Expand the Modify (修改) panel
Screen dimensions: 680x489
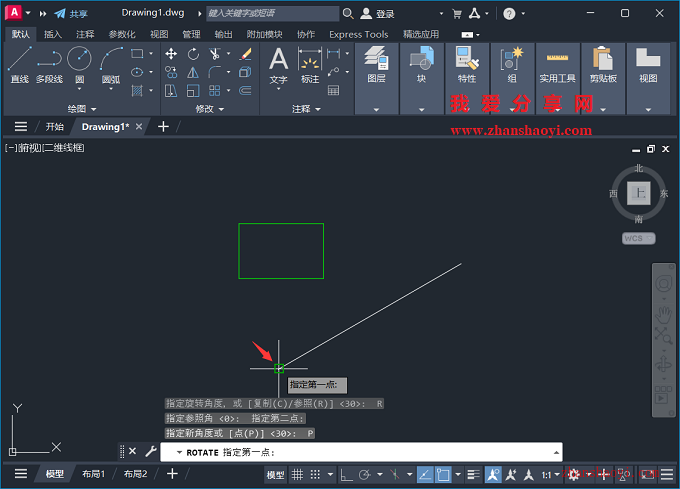coord(209,109)
